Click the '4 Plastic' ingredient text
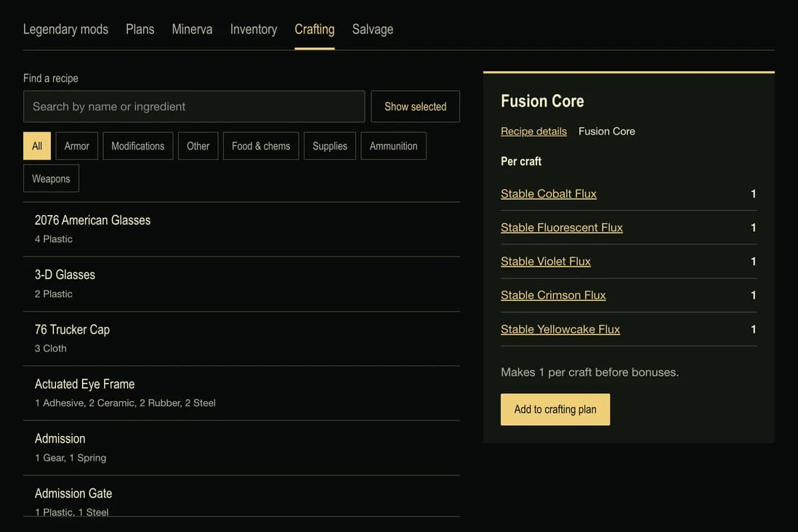 pos(54,239)
